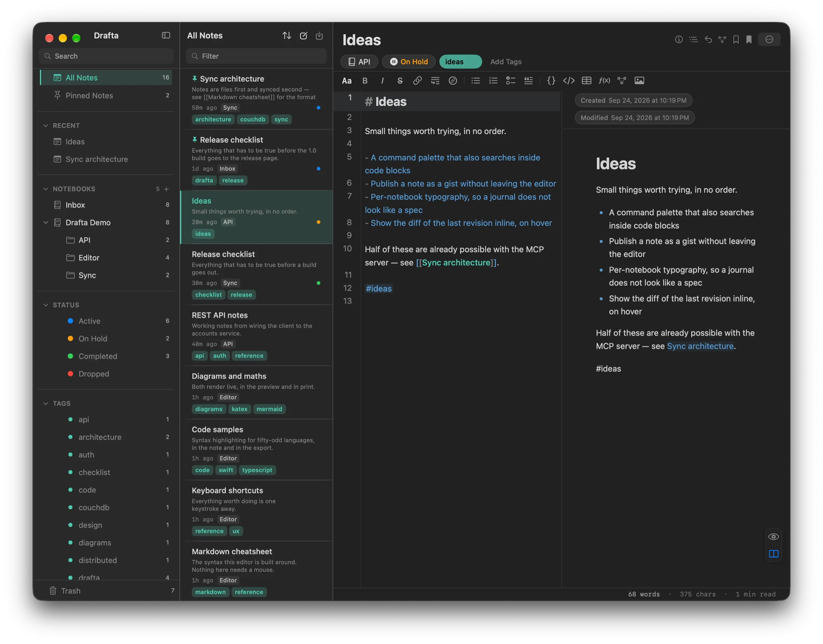Insert a math formula f(x)
Viewport: 823px width, 644px height.
coord(604,81)
